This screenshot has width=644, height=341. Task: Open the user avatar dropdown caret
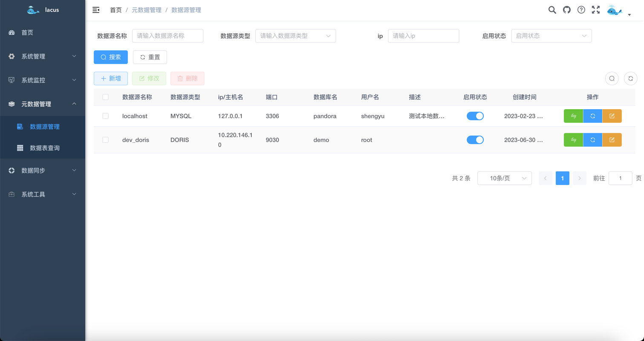coord(629,15)
